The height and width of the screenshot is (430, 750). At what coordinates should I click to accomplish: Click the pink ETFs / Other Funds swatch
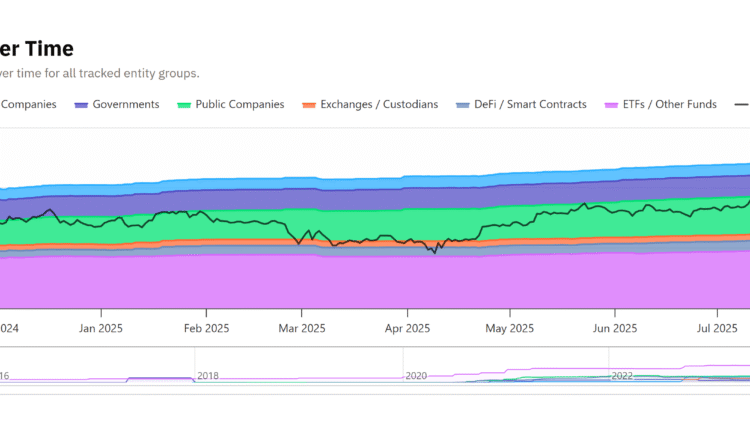tap(611, 104)
